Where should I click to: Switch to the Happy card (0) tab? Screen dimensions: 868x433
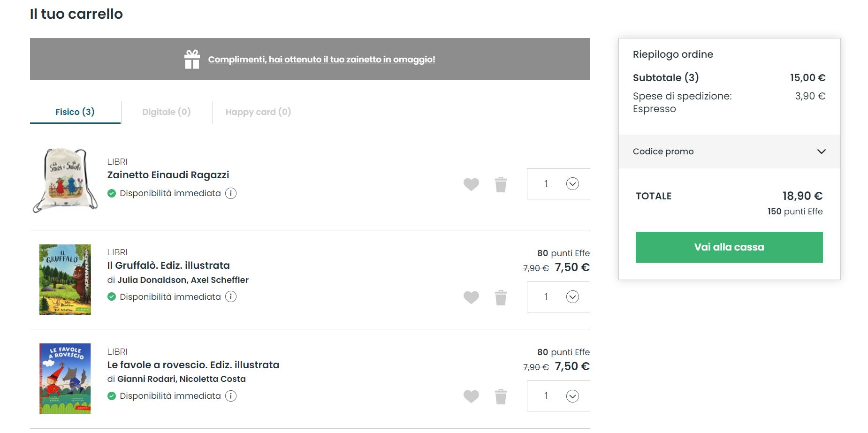tap(258, 112)
